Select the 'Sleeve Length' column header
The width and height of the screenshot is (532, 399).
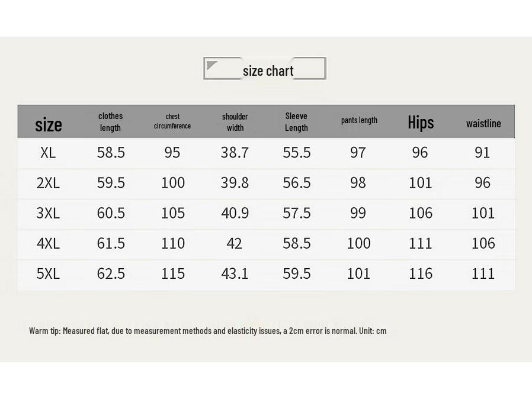[x=296, y=122]
